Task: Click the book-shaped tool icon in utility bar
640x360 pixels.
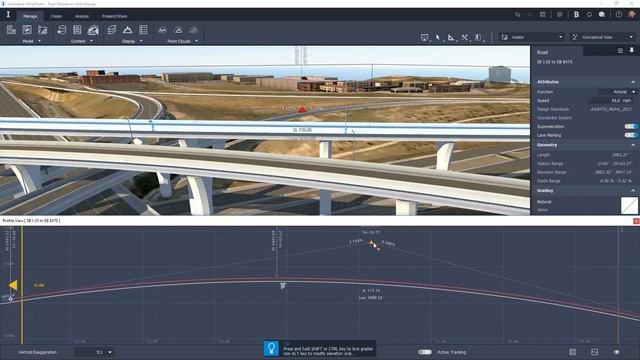Action: coord(478,38)
